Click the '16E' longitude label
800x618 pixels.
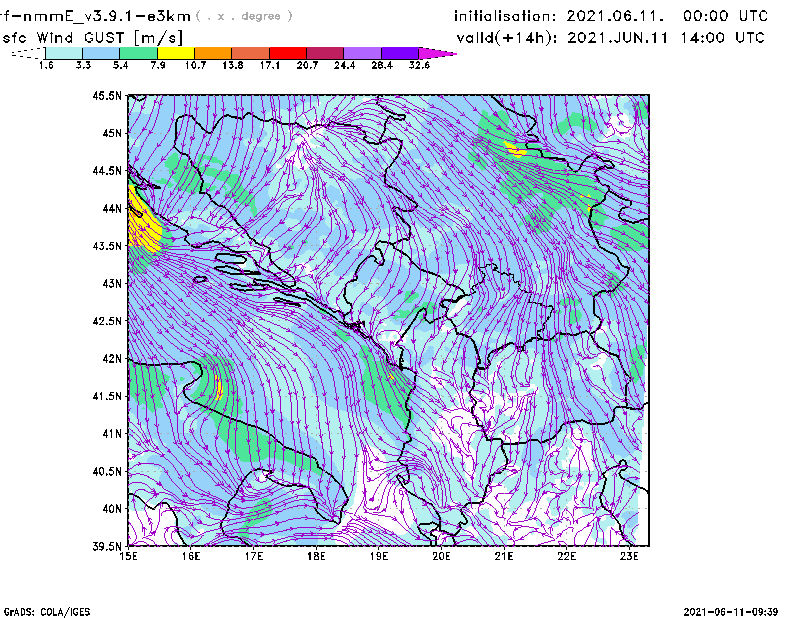click(191, 556)
